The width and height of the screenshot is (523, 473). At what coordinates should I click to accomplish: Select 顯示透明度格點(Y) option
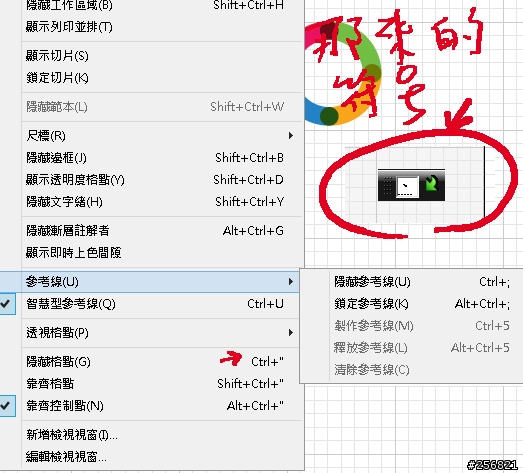[x=162, y=180]
